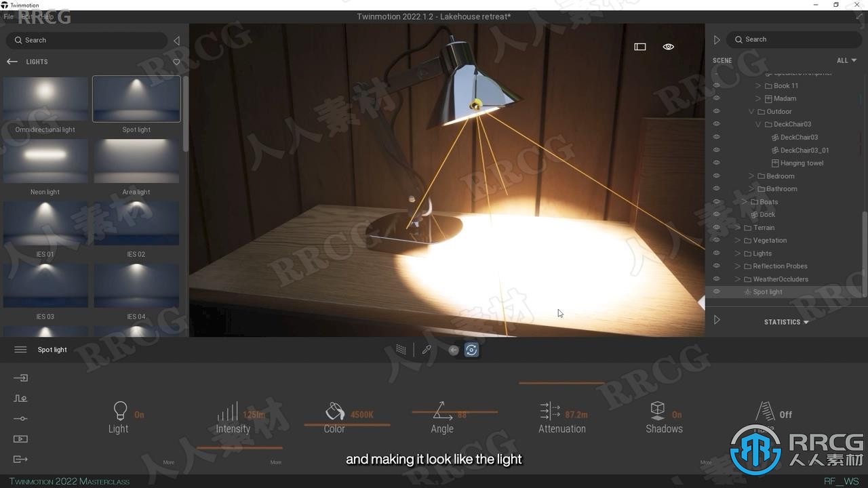Expand the Vegetation folder

click(x=738, y=241)
